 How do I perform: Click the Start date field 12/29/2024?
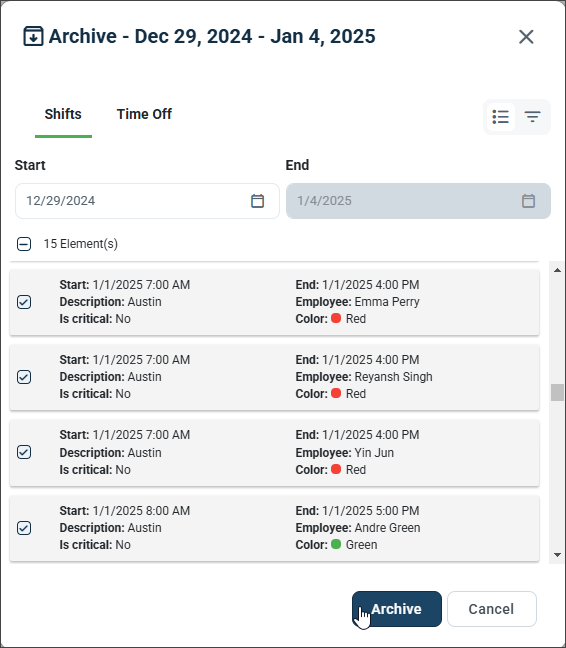(147, 201)
